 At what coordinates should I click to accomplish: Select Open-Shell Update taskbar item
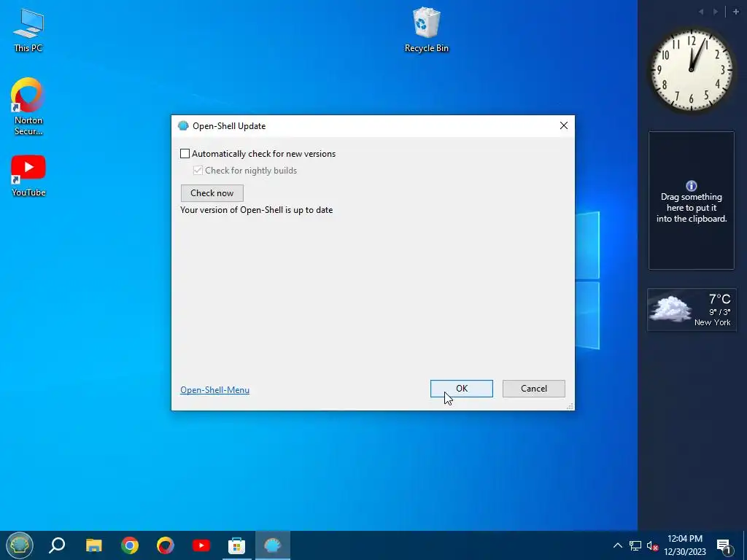tap(273, 545)
